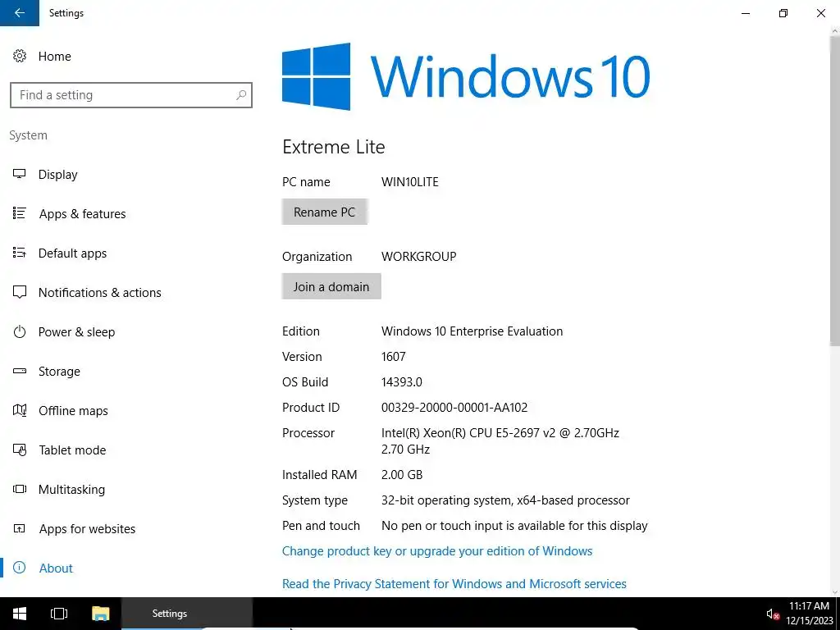Click the Multitasking icon
The image size is (840, 630).
coord(20,489)
